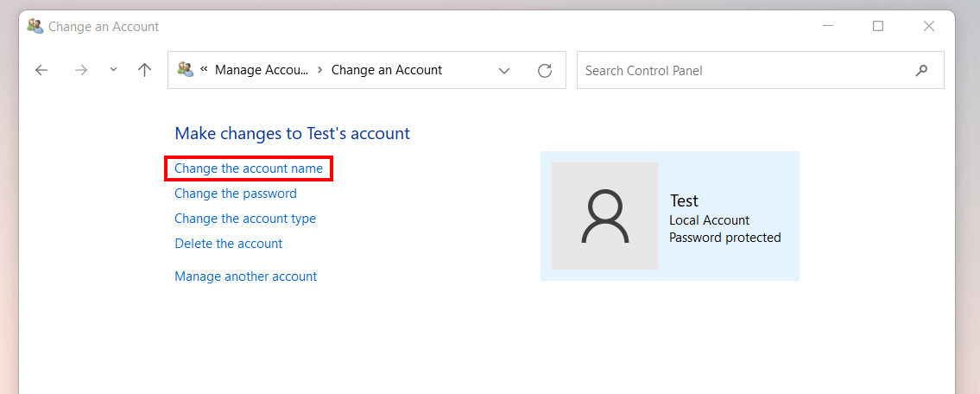Go to Manage another account

coord(245,276)
